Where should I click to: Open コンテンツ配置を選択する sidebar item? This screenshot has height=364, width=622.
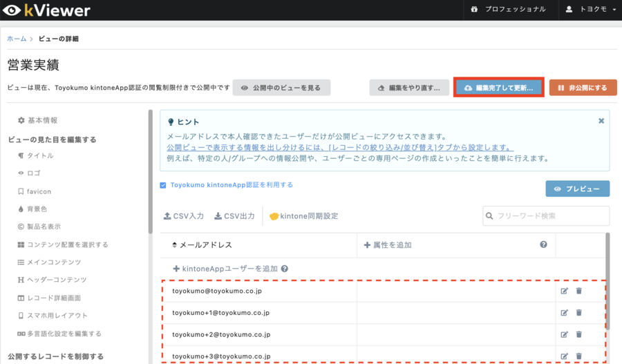(x=63, y=245)
